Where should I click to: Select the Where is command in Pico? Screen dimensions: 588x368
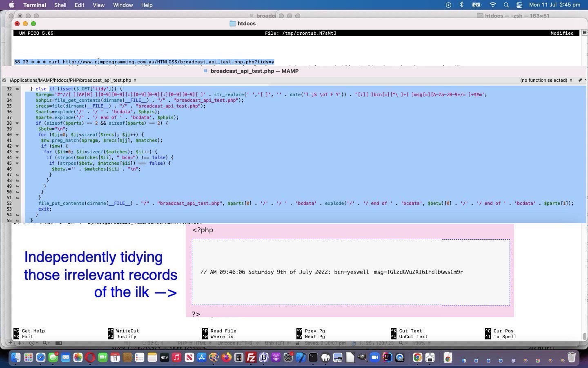(x=218, y=337)
